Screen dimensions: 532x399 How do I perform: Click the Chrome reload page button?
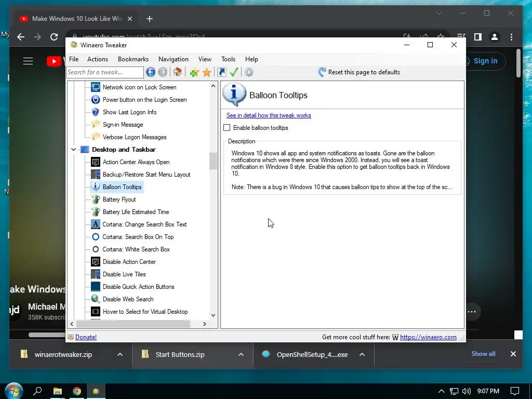pos(54,37)
